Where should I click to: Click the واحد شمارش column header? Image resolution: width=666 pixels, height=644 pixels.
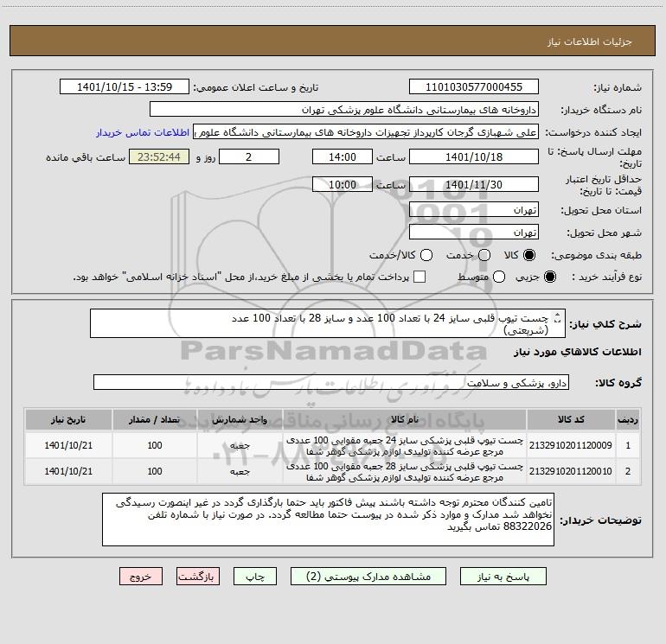tap(240, 420)
